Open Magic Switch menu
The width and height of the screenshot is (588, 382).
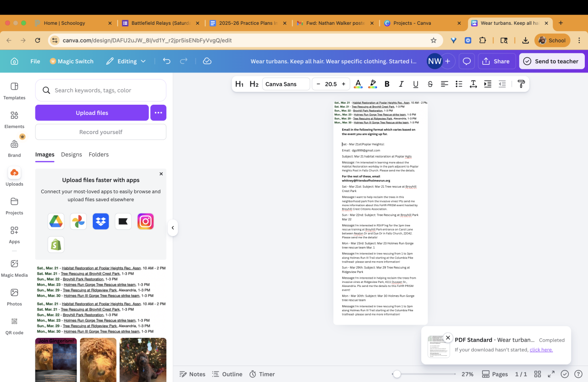click(71, 61)
